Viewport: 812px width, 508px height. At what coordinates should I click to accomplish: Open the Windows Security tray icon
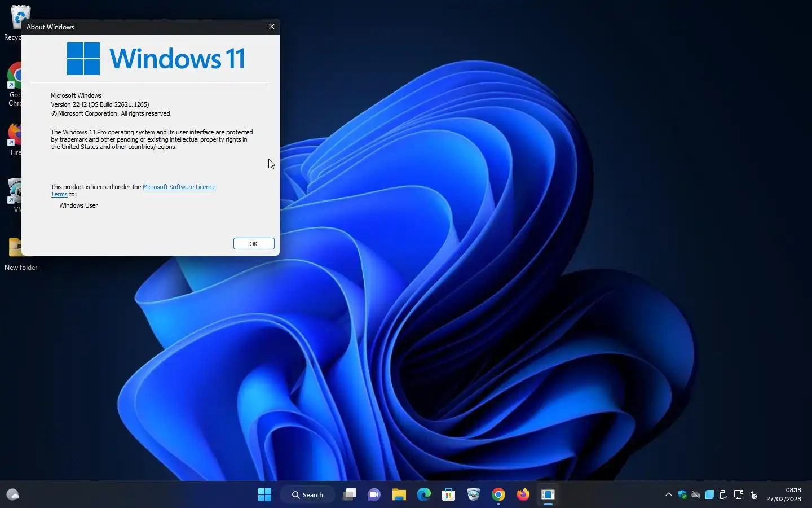(682, 495)
